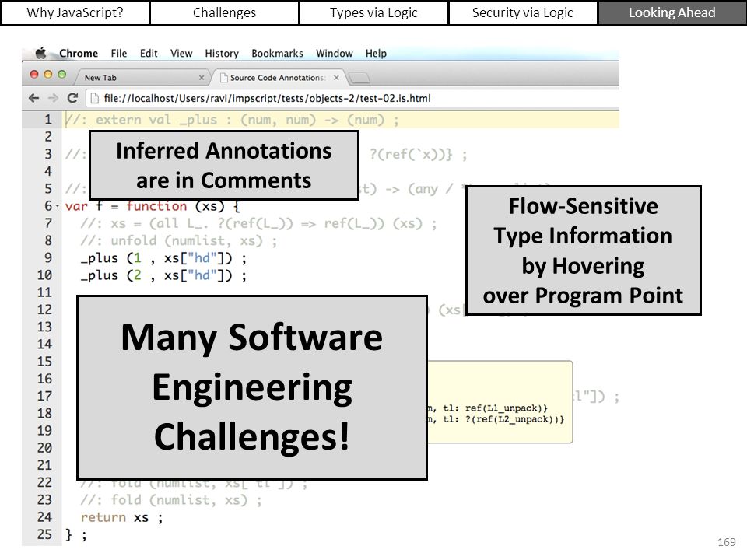Image resolution: width=747 pixels, height=560 pixels.
Task: Close the Source Code Annotations tab
Action: pyautogui.click(x=336, y=78)
